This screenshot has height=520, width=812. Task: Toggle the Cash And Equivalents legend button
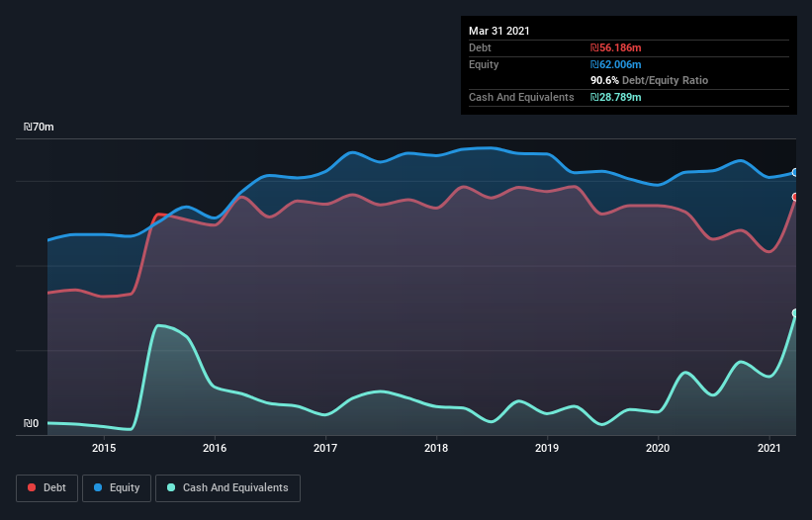(x=227, y=488)
